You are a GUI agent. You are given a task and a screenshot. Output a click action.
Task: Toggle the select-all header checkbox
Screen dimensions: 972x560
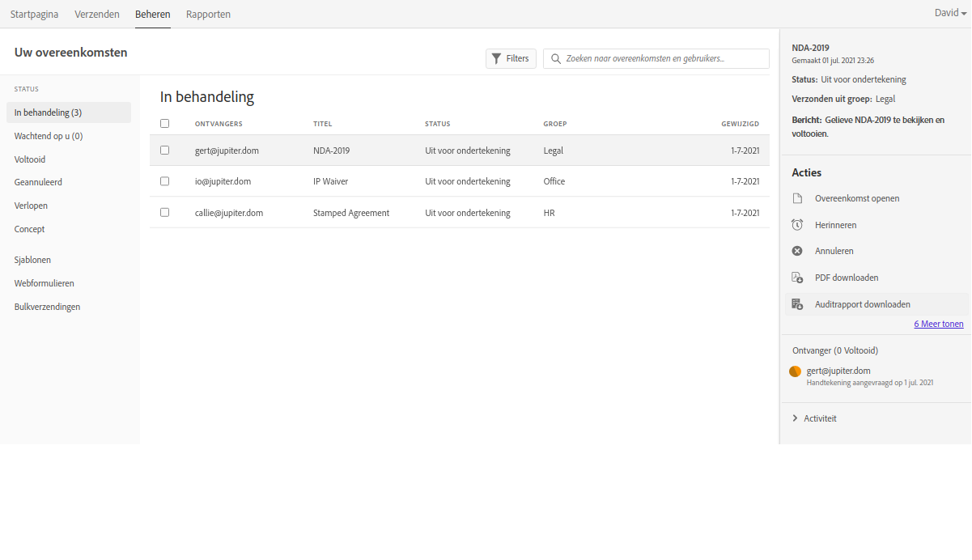165,124
